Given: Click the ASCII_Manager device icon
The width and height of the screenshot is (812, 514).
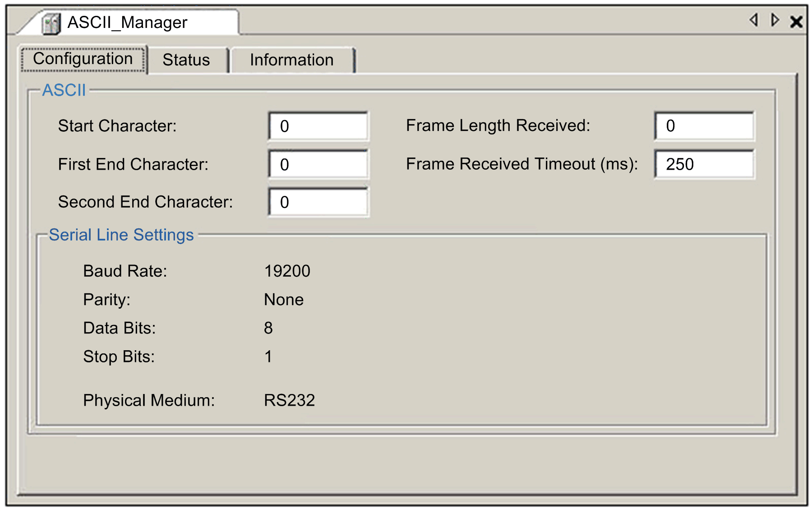Looking at the screenshot, I should 51,24.
